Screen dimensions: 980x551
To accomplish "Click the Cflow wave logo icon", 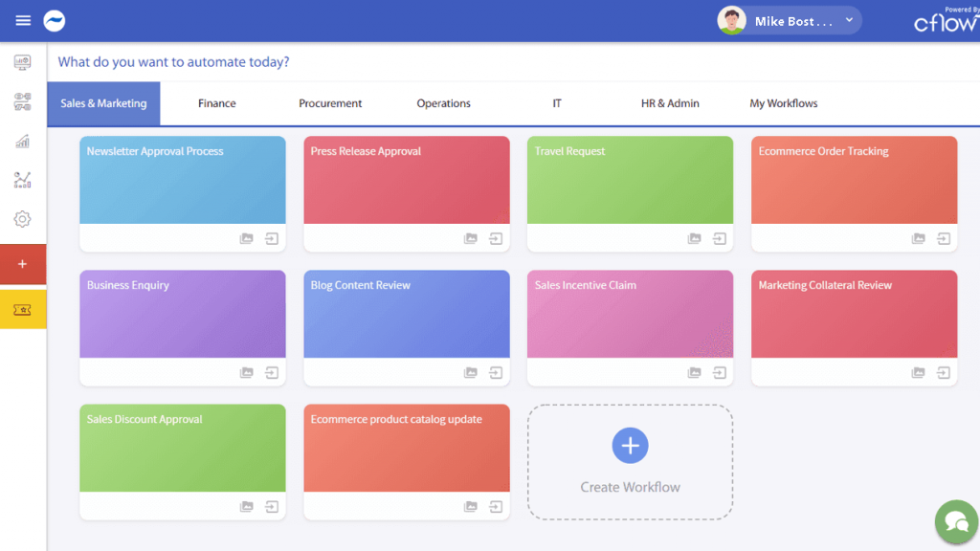I will (54, 21).
